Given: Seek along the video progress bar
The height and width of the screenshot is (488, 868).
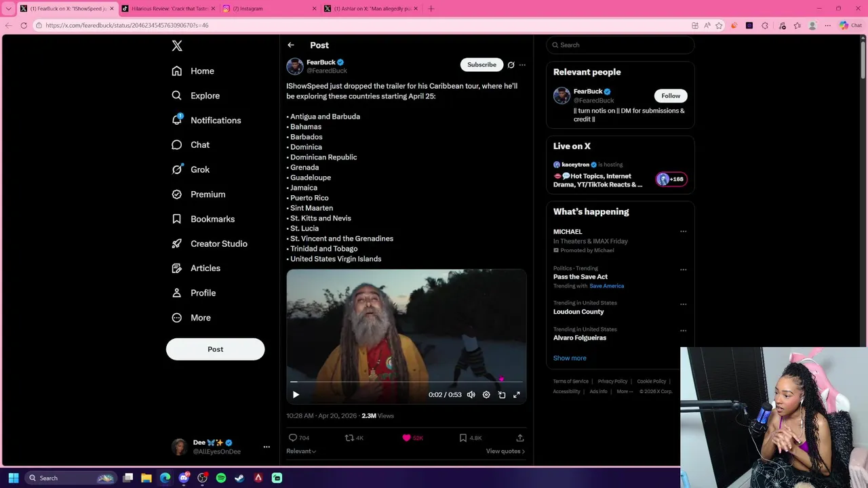Looking at the screenshot, I should pyautogui.click(x=406, y=382).
